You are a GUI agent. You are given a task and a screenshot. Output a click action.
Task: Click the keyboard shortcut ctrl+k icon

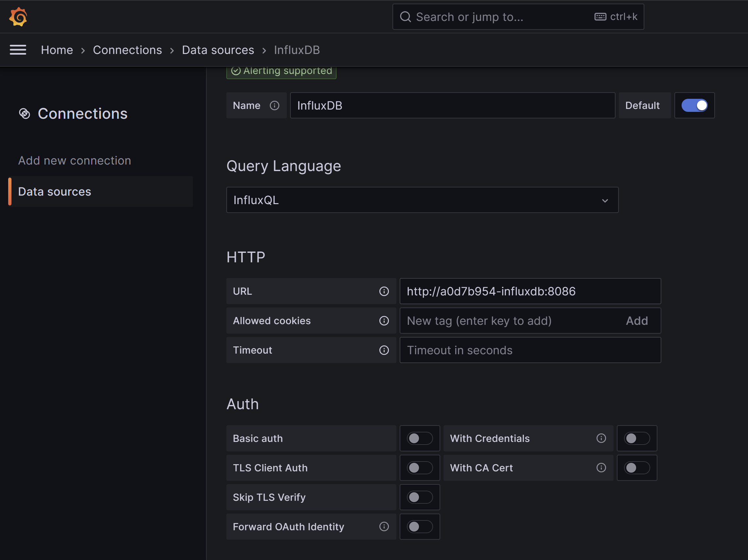(x=600, y=17)
